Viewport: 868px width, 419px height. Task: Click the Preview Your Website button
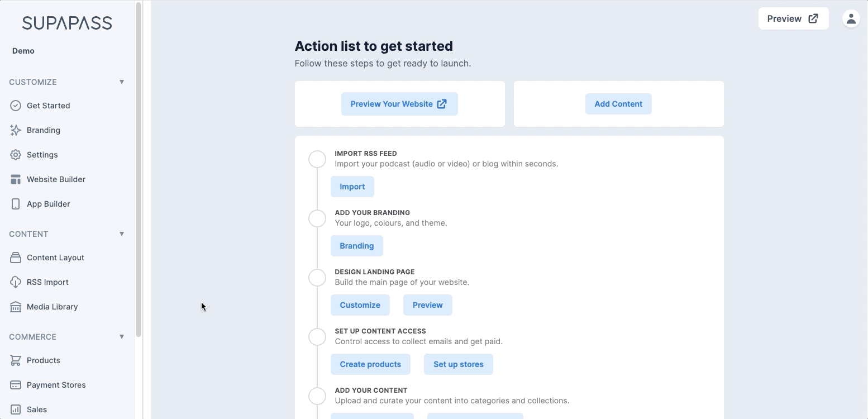399,104
